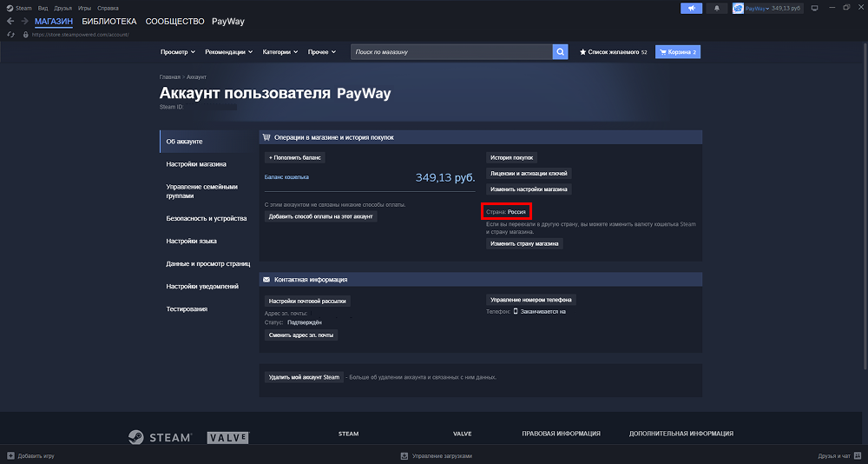Image resolution: width=868 pixels, height=464 pixels.
Task: Click the PayWay avatar in the top bar
Action: [738, 9]
